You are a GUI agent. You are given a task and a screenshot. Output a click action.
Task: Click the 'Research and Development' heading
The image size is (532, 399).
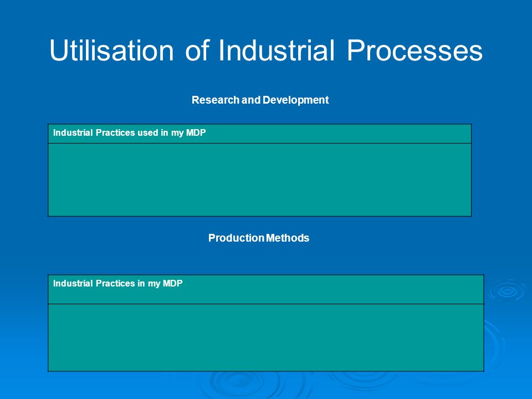tap(260, 100)
